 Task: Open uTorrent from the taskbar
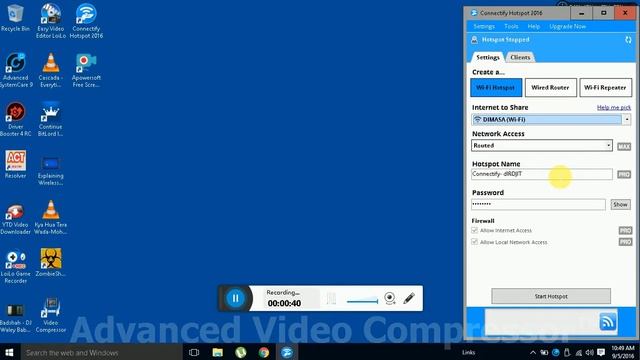coord(240,352)
